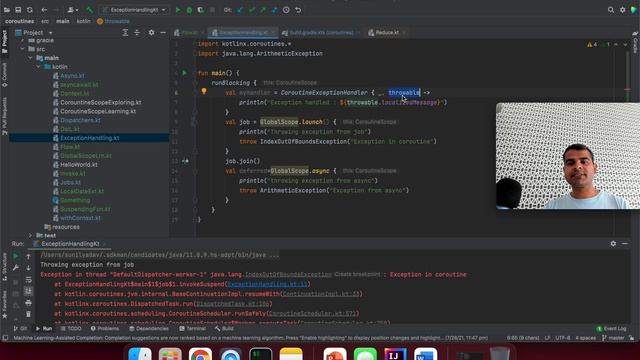Click the up stack trace arrow in Run panel

28,256
